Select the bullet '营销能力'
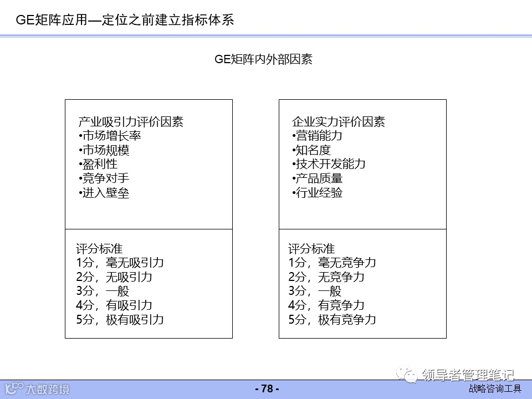The height and width of the screenshot is (399, 532). (x=317, y=136)
